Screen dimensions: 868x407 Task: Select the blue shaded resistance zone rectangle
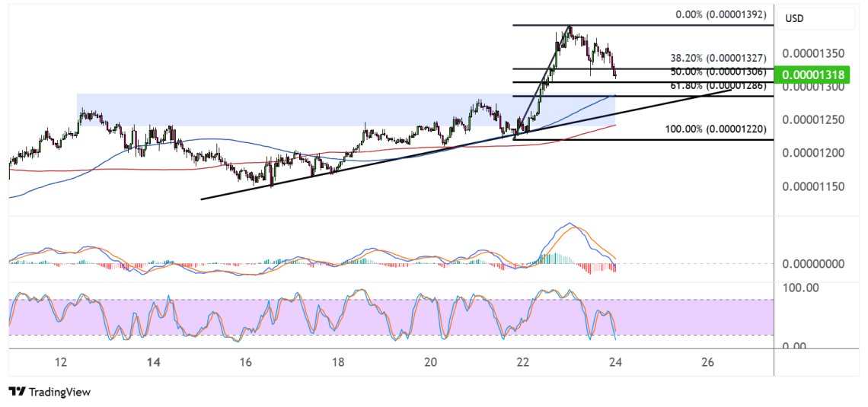346,110
